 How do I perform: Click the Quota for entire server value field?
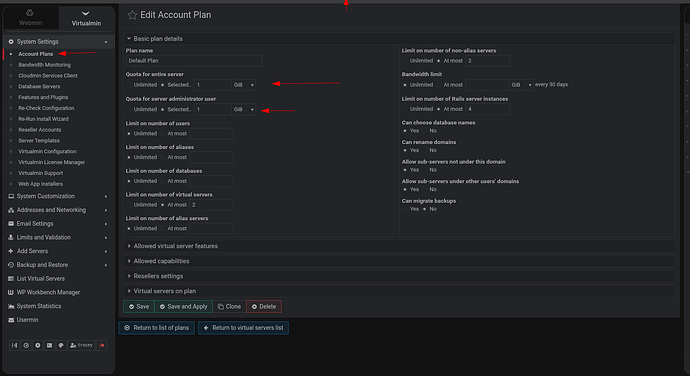pos(213,85)
